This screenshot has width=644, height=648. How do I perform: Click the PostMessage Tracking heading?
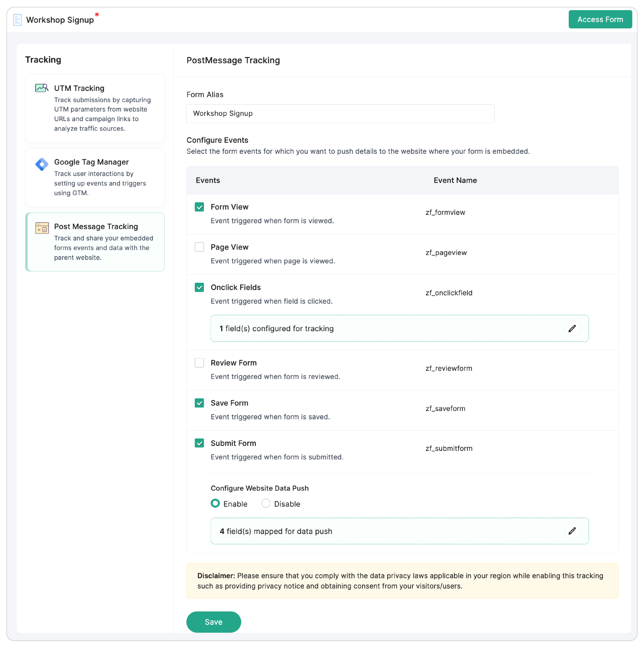pos(233,60)
